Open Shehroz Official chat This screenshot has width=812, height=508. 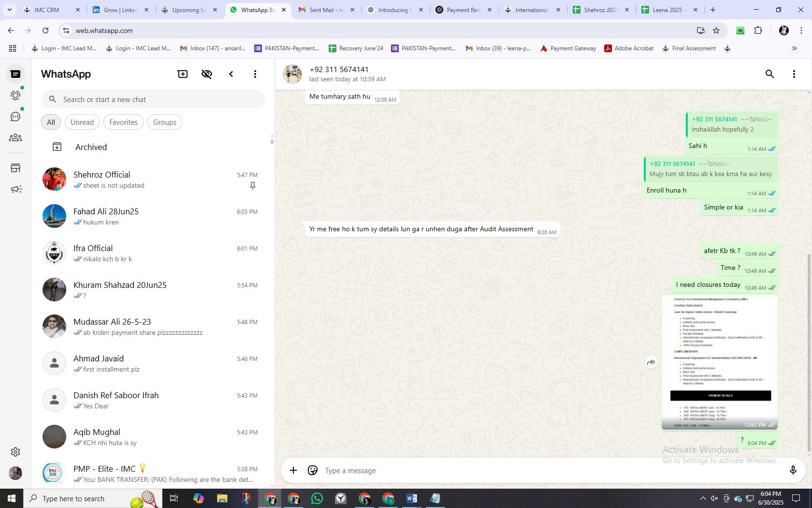(153, 179)
